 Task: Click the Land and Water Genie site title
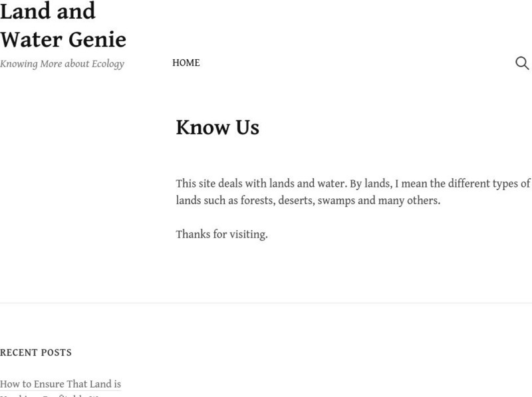tap(65, 25)
